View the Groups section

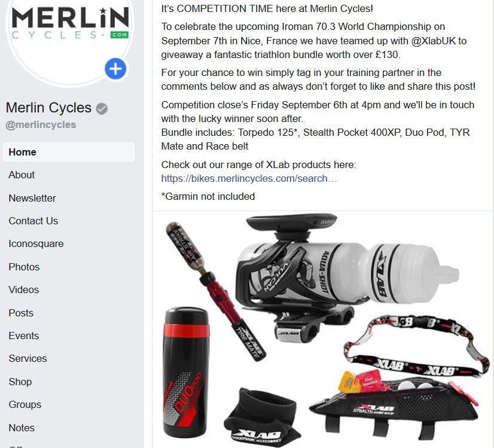pyautogui.click(x=25, y=404)
